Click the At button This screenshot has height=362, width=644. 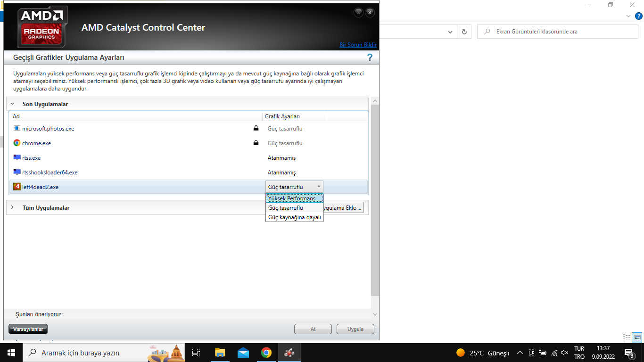313,329
